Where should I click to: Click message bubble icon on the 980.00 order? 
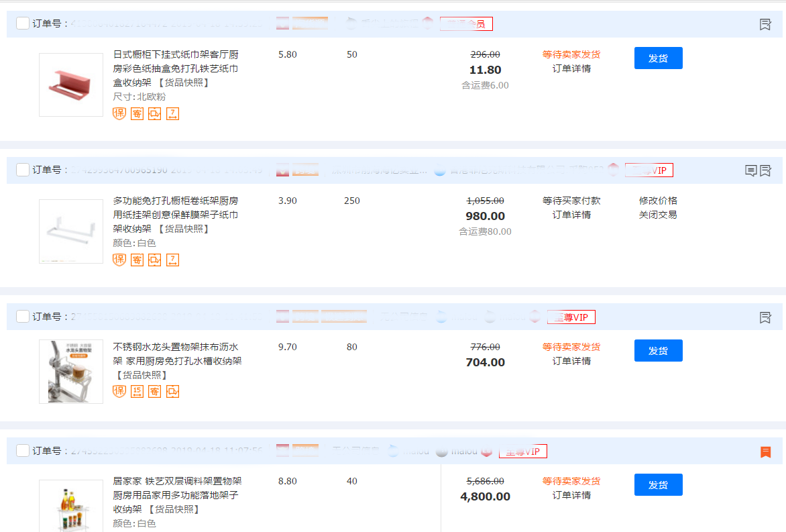751,170
